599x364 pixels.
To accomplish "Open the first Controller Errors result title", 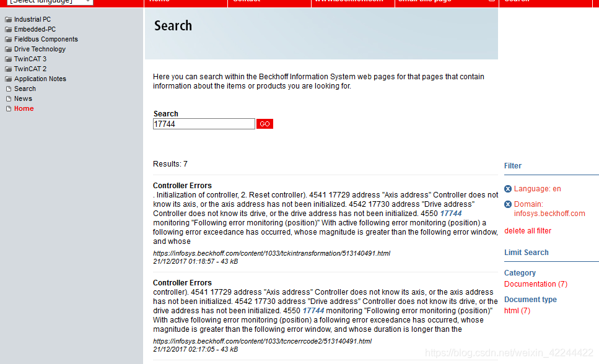I will pos(182,186).
